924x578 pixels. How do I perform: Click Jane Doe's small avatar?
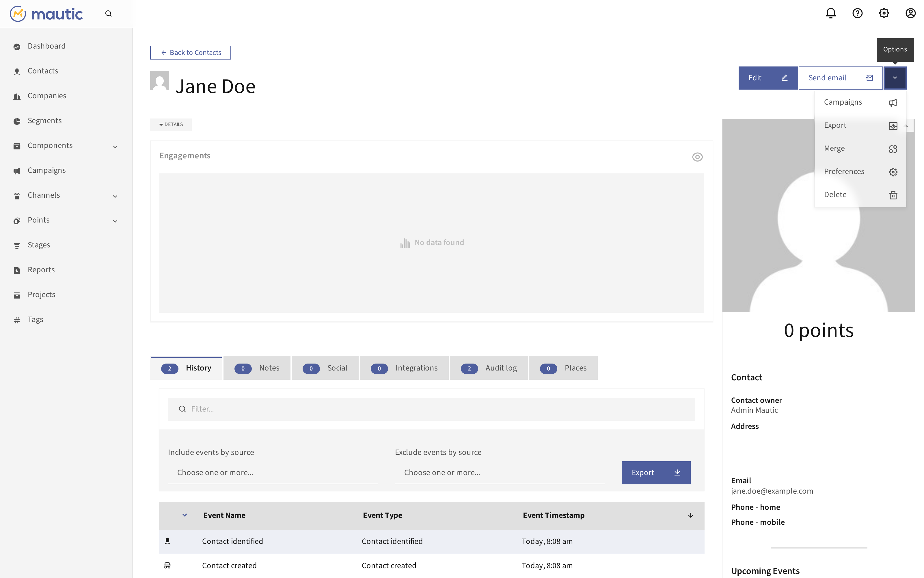point(160,81)
